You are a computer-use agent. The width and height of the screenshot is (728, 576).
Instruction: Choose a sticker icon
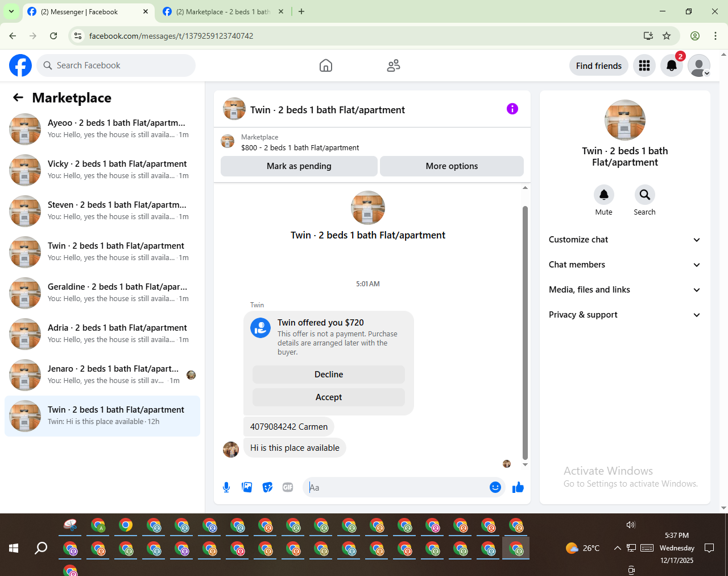pyautogui.click(x=267, y=487)
